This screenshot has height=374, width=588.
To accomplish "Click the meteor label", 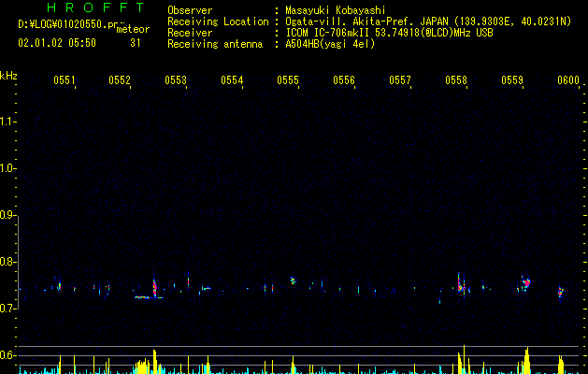I will pyautogui.click(x=133, y=29).
